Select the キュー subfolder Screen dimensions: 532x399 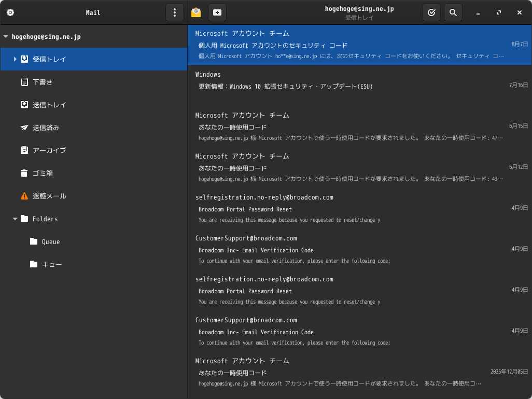click(x=94, y=264)
